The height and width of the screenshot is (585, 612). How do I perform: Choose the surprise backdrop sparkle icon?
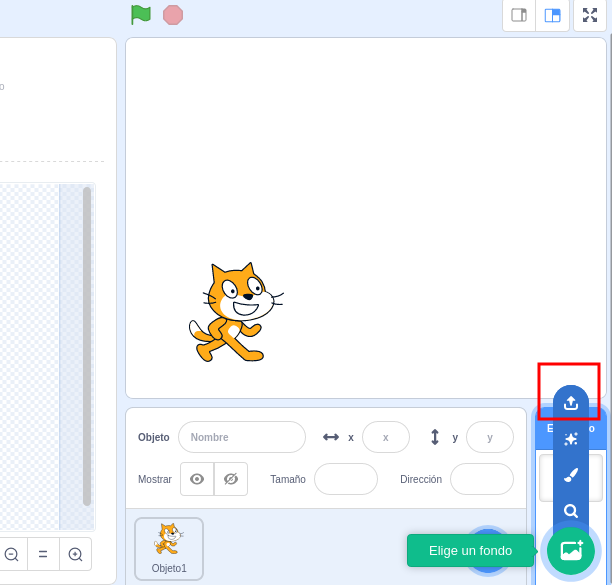[x=571, y=439]
